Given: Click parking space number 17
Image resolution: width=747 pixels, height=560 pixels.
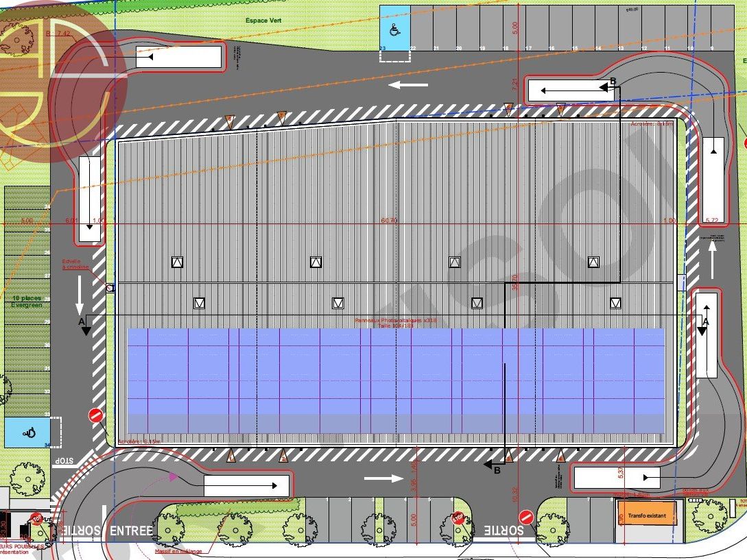Looking at the screenshot, I should [x=528, y=49].
